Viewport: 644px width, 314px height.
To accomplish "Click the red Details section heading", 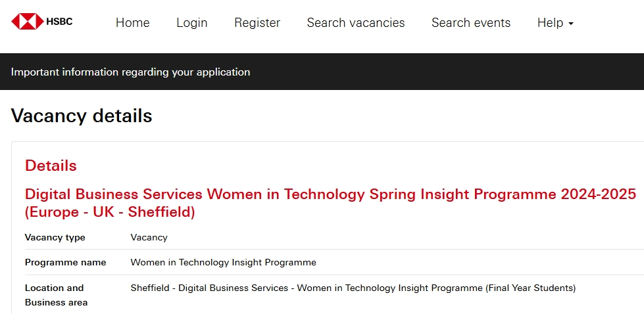I will point(51,166).
